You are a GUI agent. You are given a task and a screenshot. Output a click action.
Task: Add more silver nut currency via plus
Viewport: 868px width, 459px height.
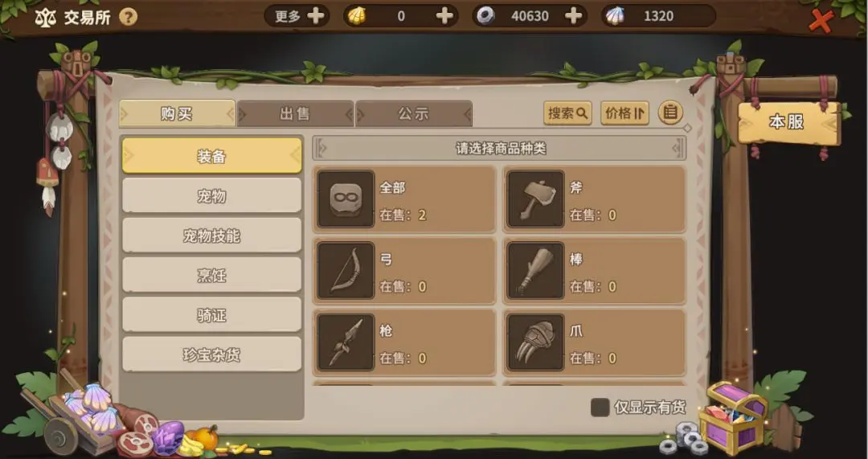[574, 16]
